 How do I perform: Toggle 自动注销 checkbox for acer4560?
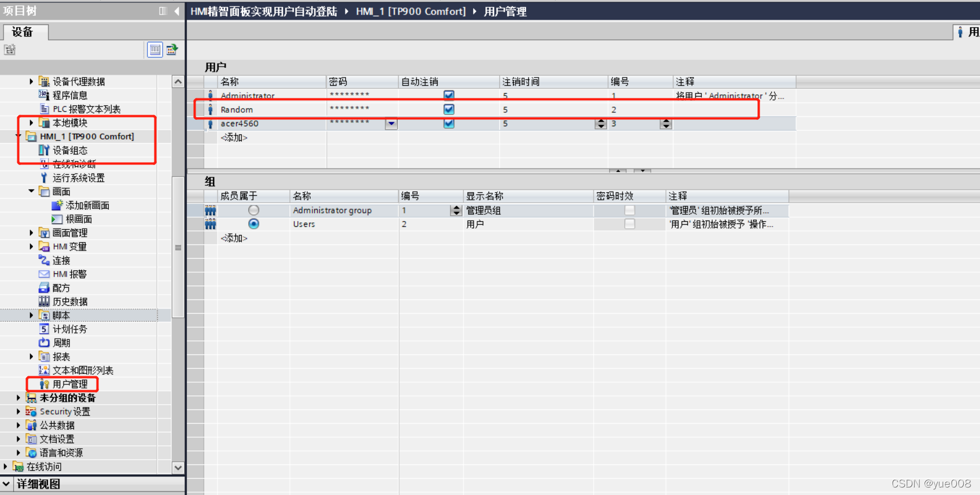point(449,123)
